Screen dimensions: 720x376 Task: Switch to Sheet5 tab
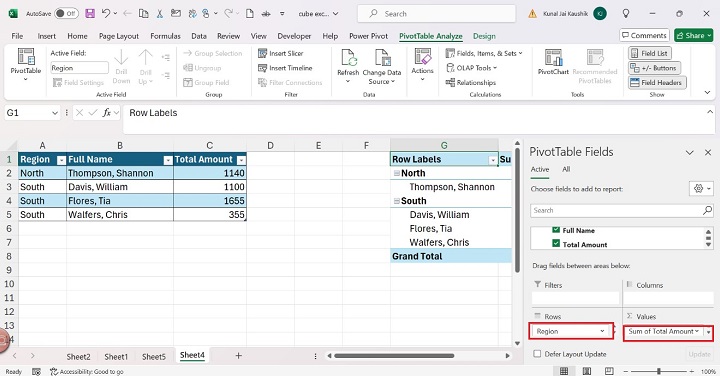coord(153,356)
